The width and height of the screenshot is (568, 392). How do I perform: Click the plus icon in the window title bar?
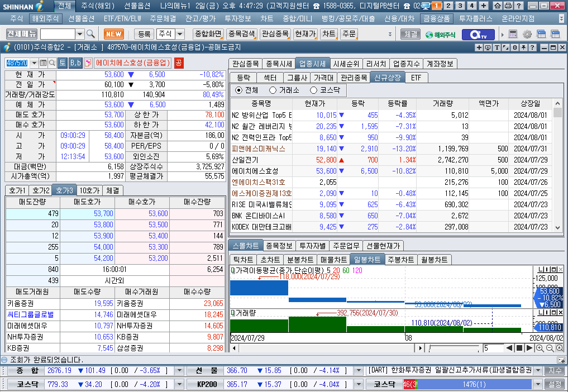point(479,47)
